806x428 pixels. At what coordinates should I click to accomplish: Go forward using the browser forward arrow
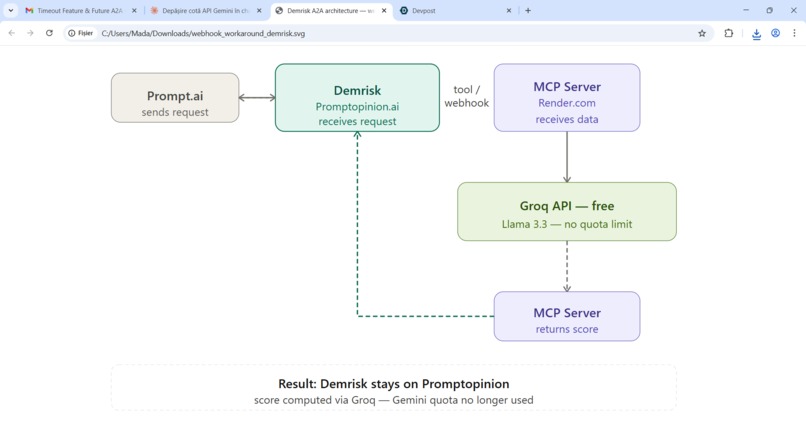[x=30, y=33]
